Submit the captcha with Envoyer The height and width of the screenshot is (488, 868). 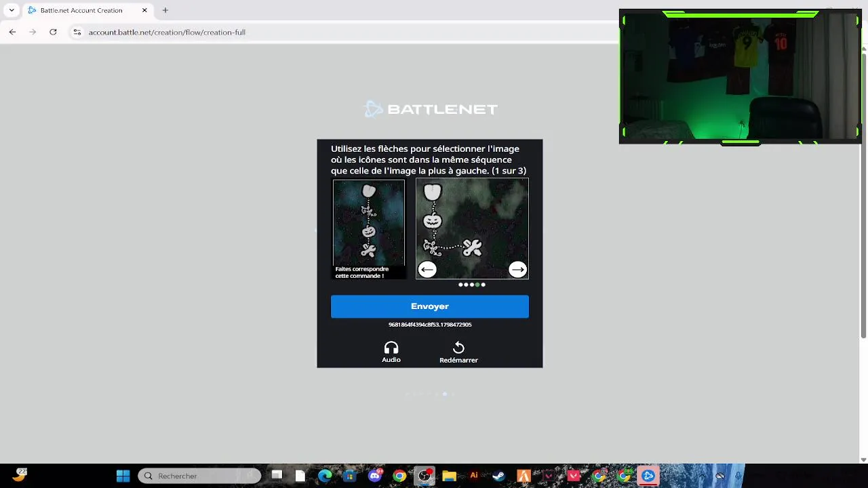(x=430, y=306)
